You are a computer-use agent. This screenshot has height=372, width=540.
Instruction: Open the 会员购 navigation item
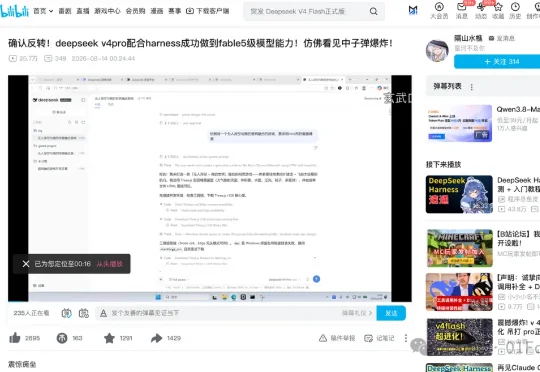point(135,11)
